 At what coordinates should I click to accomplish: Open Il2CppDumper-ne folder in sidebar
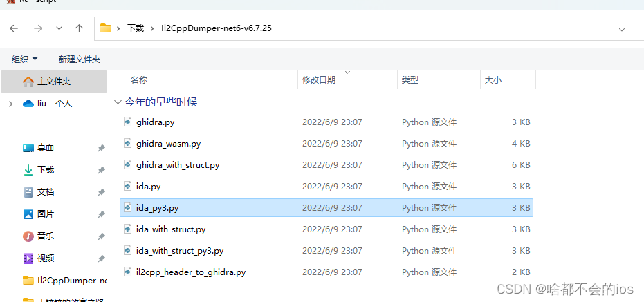tap(72, 281)
